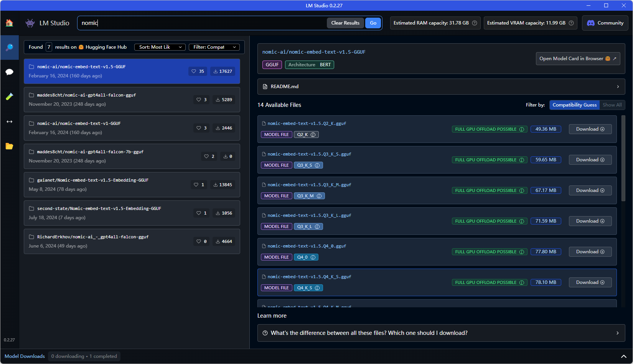Open the Sort: Most Likes dropdown

coord(160,47)
